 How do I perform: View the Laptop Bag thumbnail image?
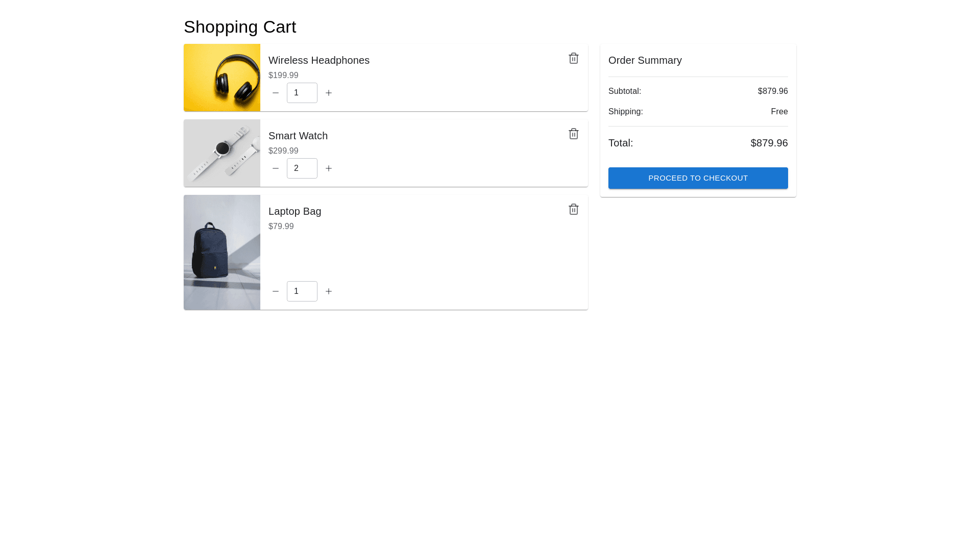point(222,252)
